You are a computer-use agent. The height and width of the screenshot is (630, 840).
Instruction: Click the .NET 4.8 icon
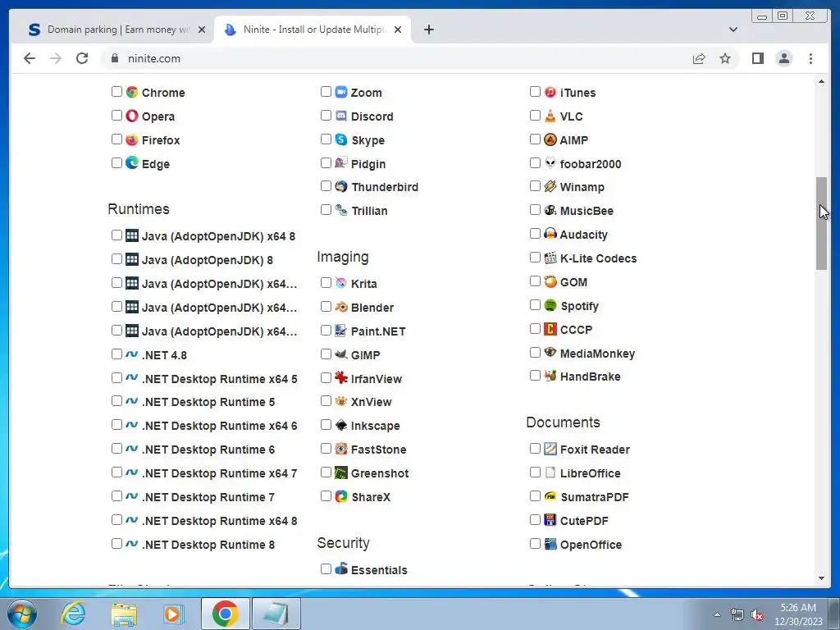click(x=132, y=354)
